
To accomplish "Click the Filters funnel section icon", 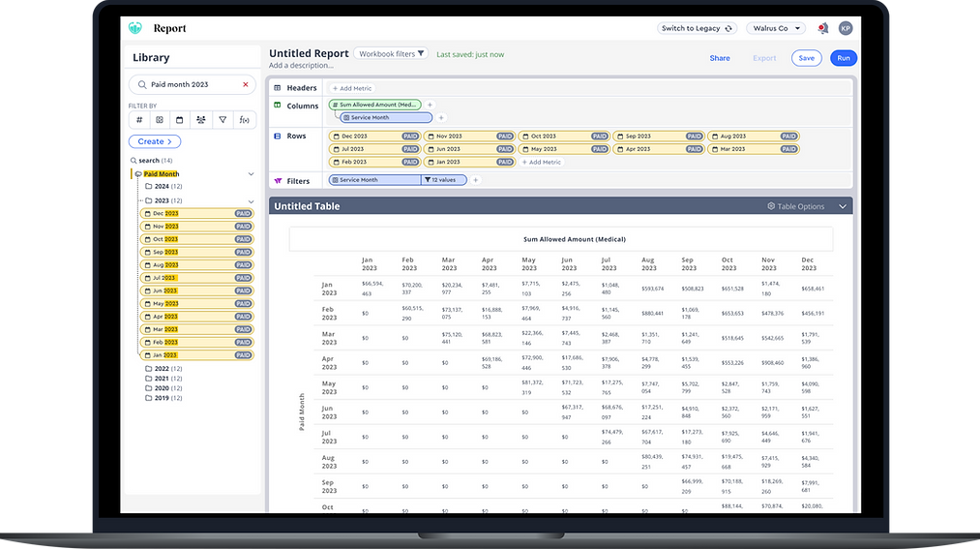I will click(278, 181).
